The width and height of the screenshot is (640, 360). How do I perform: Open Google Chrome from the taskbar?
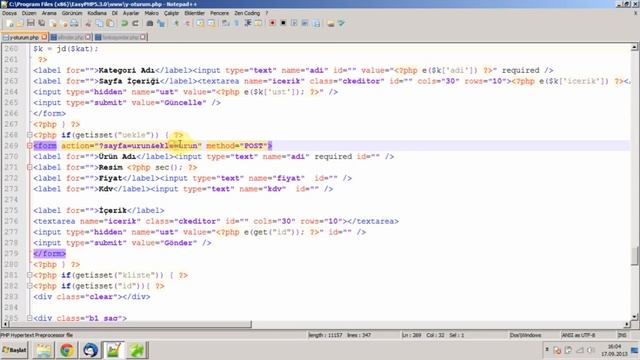[x=67, y=350]
